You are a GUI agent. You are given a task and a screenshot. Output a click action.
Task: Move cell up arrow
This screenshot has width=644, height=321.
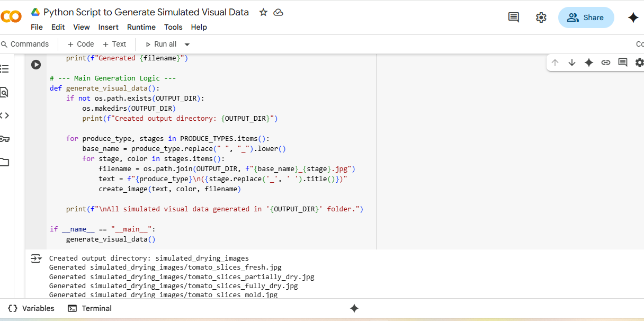click(555, 63)
